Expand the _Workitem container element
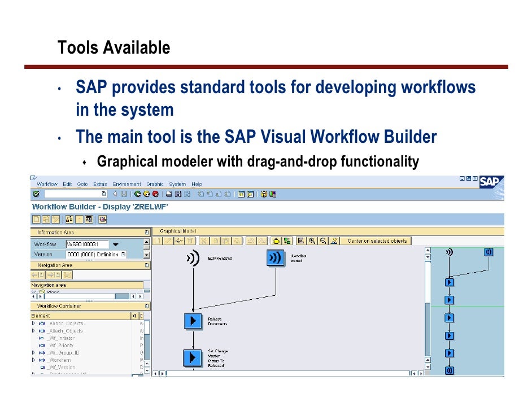The width and height of the screenshot is (532, 411). [x=33, y=360]
